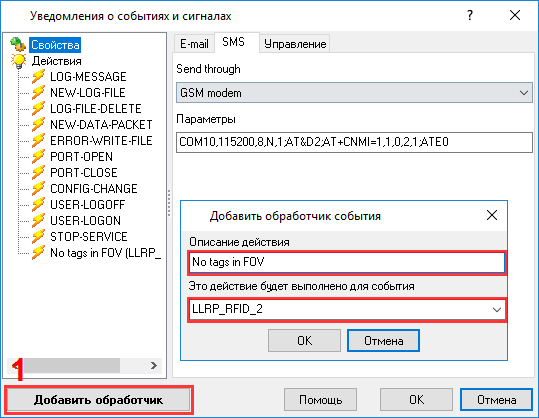Viewport: 539px width, 418px height.
Task: Click the Описание действия text field
Action: point(347,263)
